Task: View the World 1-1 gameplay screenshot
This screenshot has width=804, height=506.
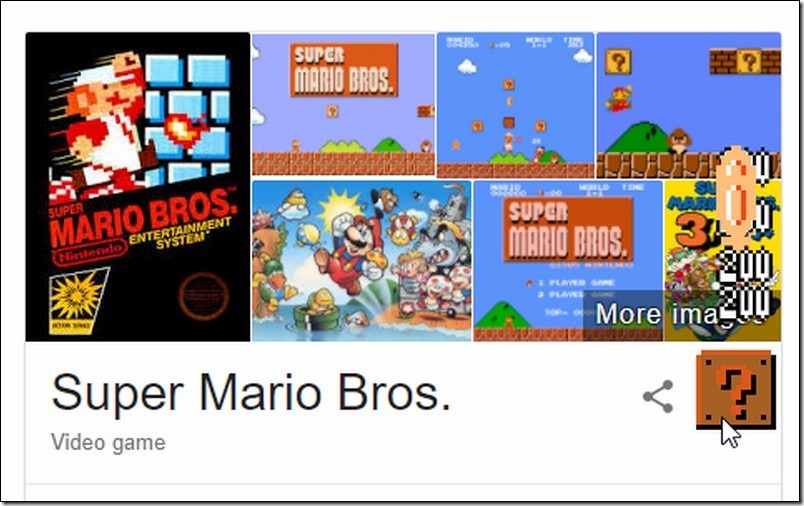Action: coord(515,105)
